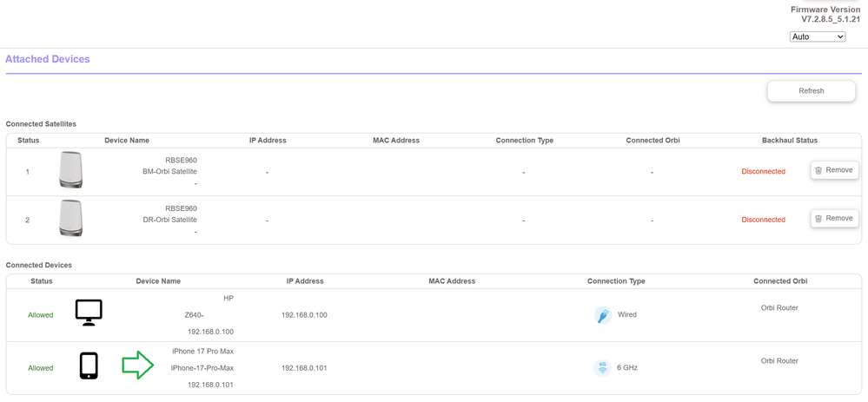Click Allowed status for HP Z640
This screenshot has width=868, height=402.
coord(41,315)
